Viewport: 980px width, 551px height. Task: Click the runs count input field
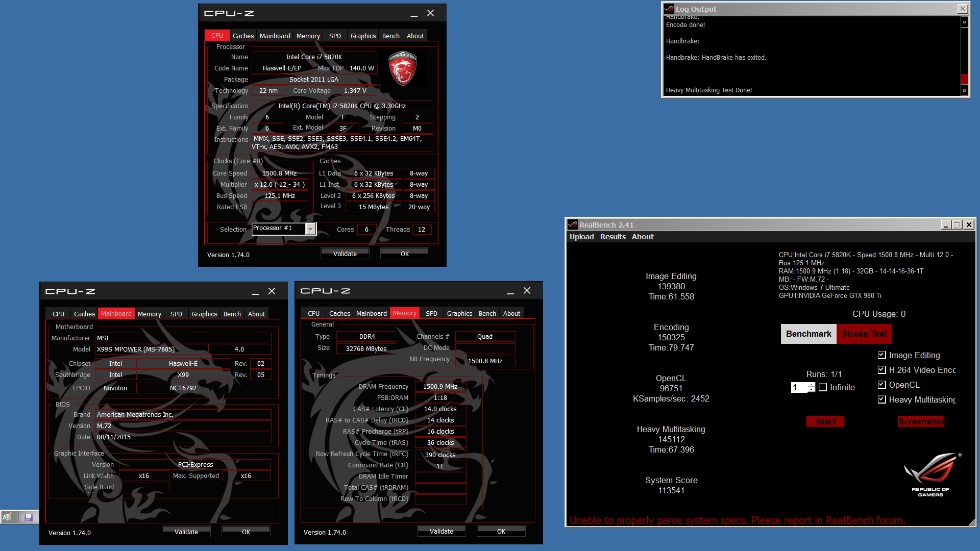click(799, 388)
